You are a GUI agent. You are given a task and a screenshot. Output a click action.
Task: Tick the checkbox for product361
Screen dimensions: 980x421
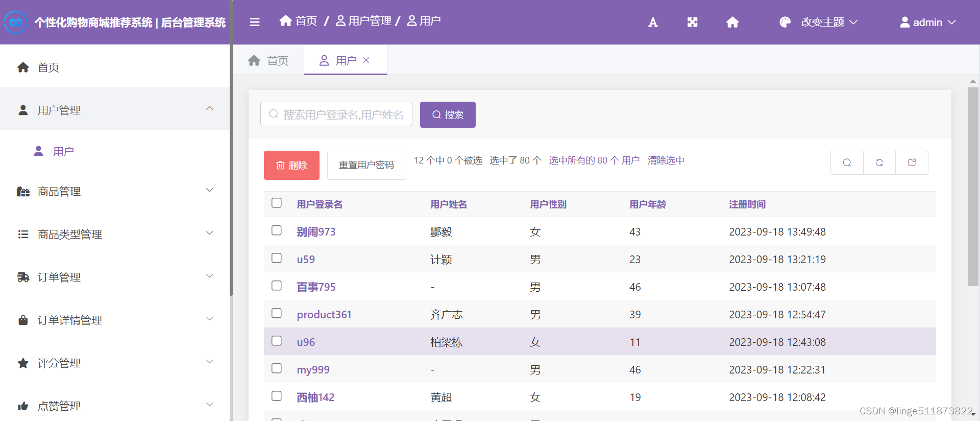277,313
